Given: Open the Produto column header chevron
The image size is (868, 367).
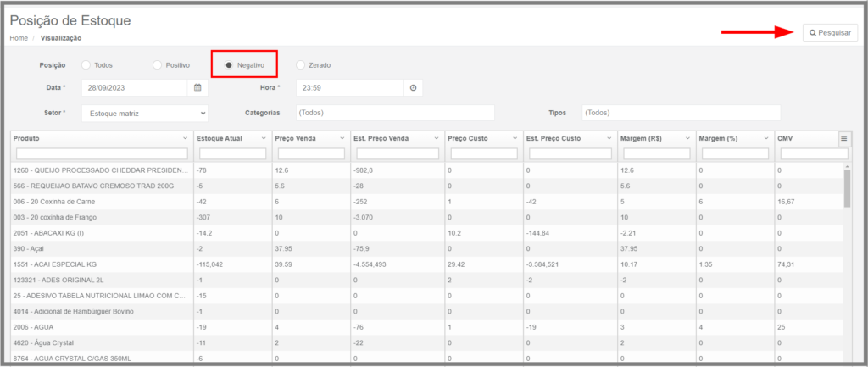Looking at the screenshot, I should 185,138.
